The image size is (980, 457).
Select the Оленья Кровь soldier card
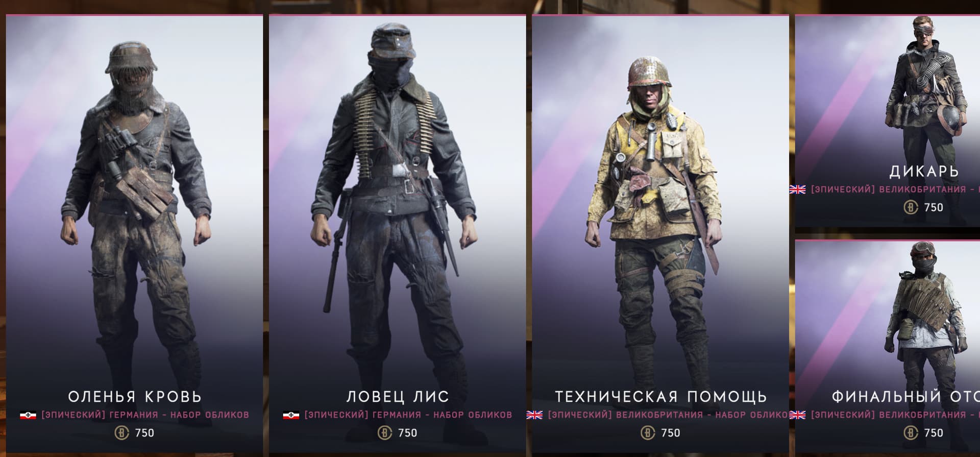point(134,235)
